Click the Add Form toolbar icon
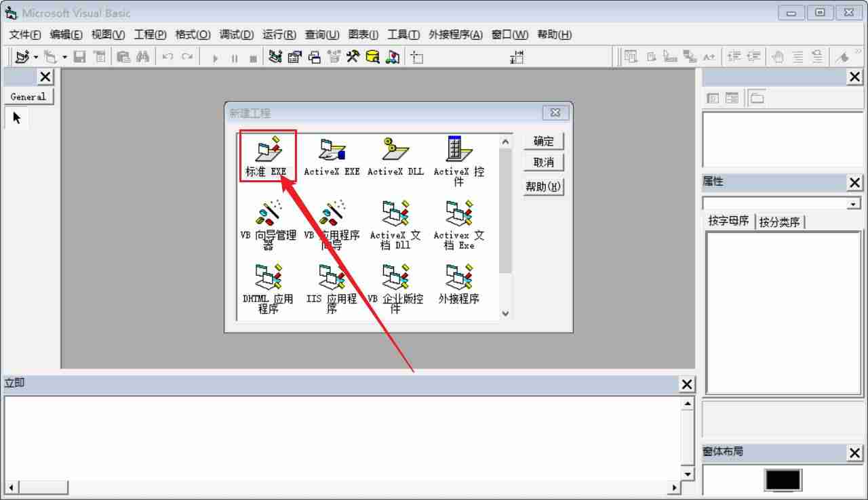 (x=50, y=57)
